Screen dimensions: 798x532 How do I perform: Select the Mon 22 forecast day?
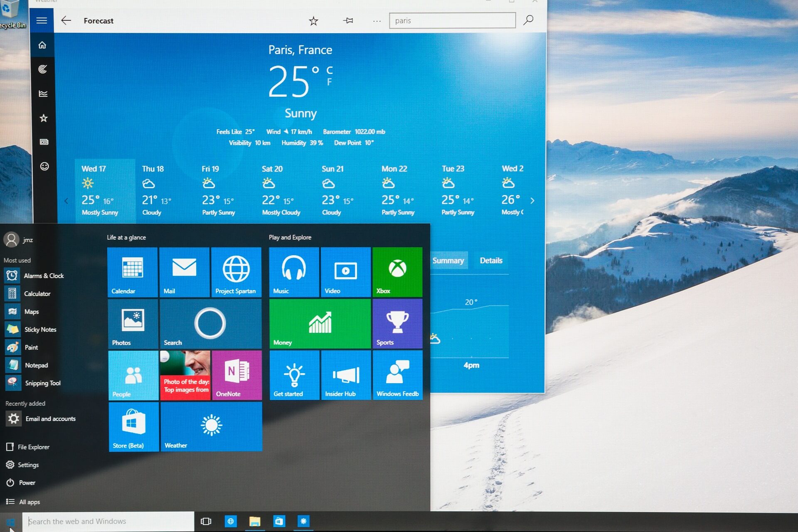(x=405, y=191)
